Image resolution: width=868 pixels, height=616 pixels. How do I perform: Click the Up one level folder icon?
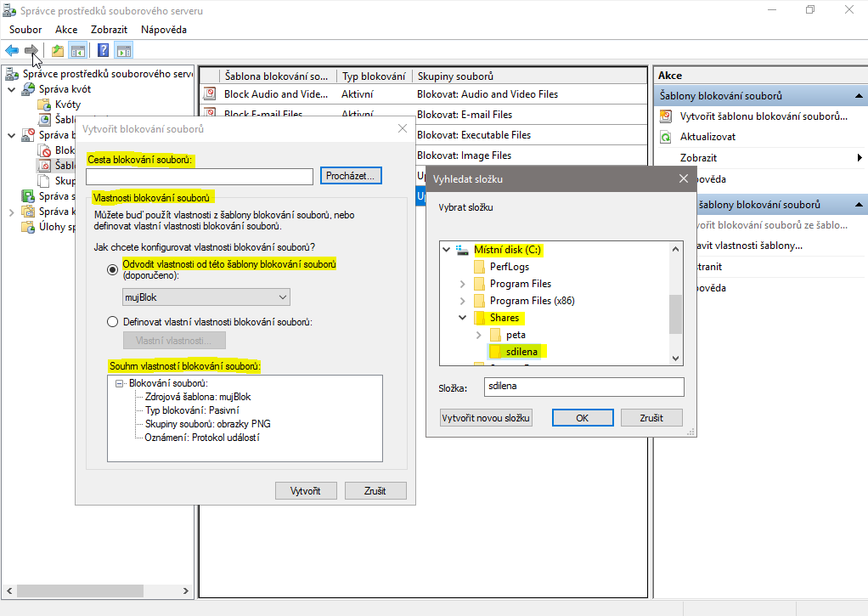57,50
